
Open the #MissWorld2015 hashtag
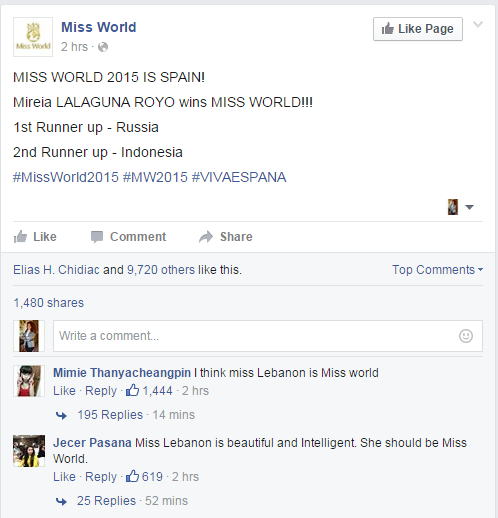tap(66, 177)
